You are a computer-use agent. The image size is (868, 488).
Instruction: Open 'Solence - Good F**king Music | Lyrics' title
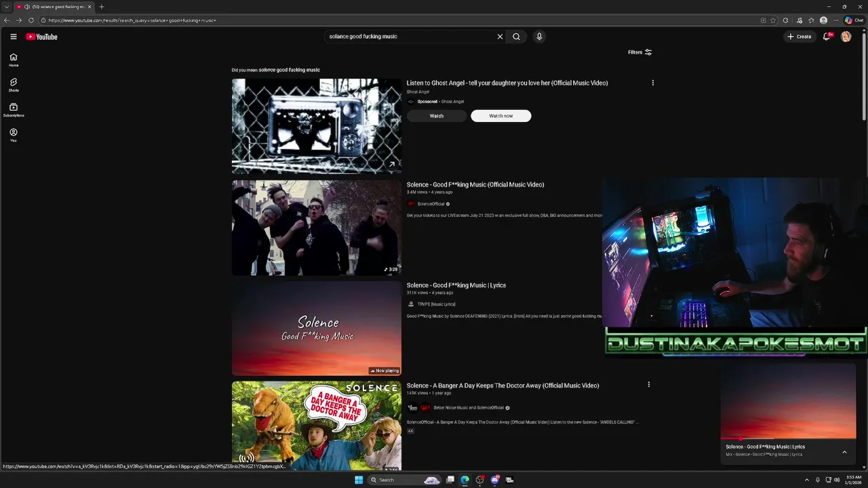[x=456, y=285]
